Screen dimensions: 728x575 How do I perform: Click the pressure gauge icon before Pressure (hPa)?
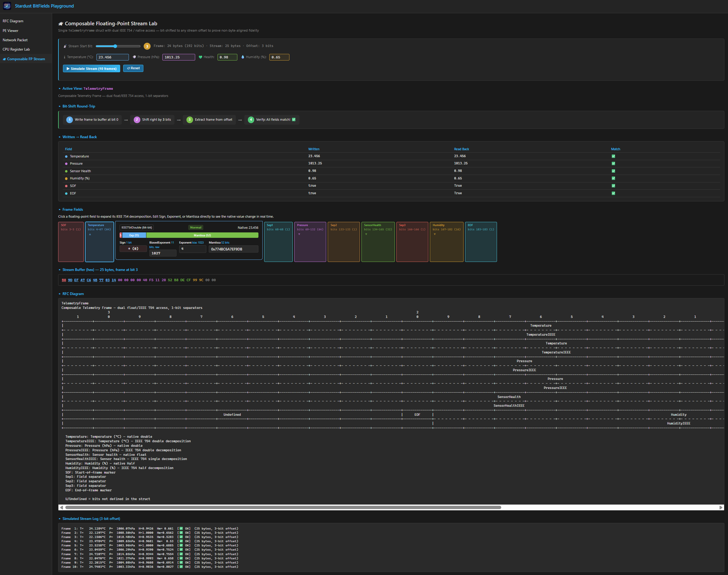[134, 57]
